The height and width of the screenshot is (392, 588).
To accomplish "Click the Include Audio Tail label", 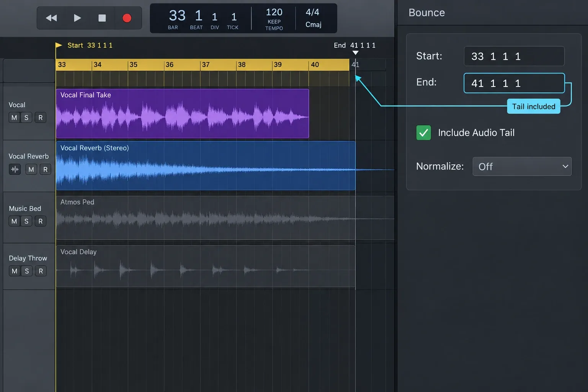I will point(476,133).
